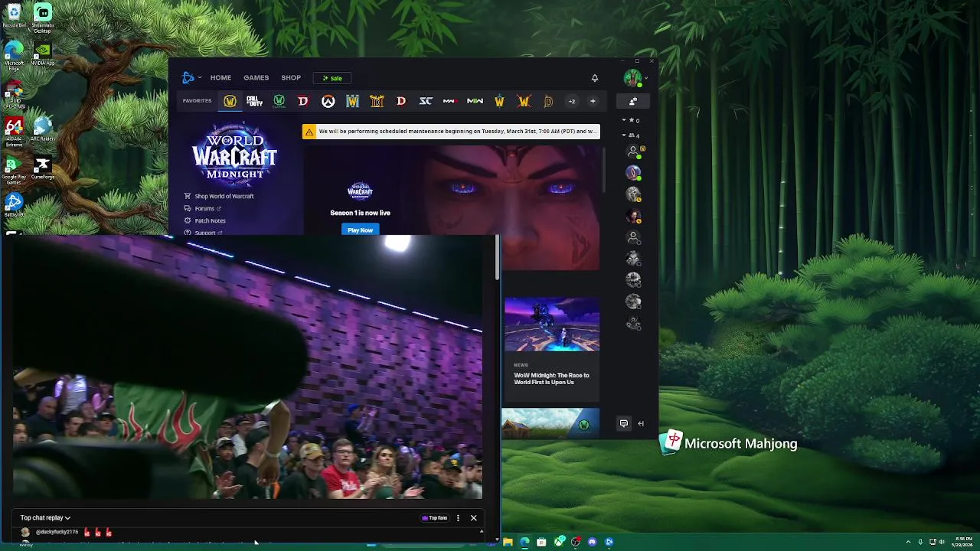Select the Microsoft Edge desktop shortcut
This screenshot has height=551, width=980.
point(14,57)
